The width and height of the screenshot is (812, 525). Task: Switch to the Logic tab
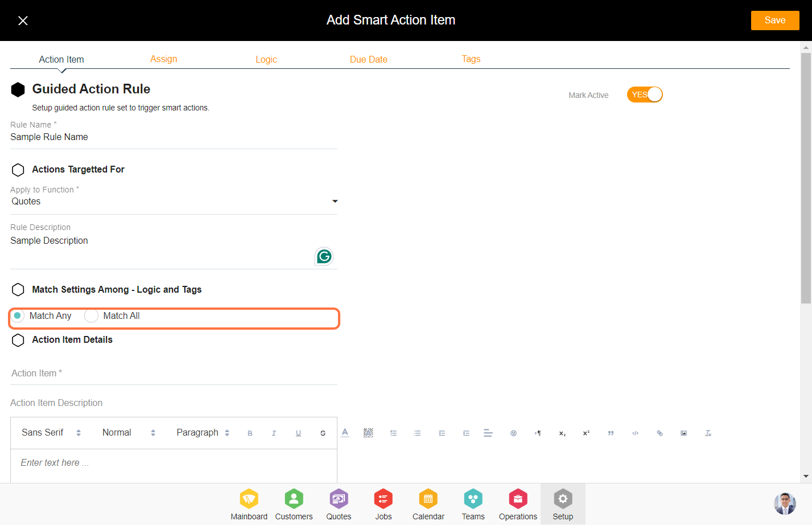coord(266,59)
